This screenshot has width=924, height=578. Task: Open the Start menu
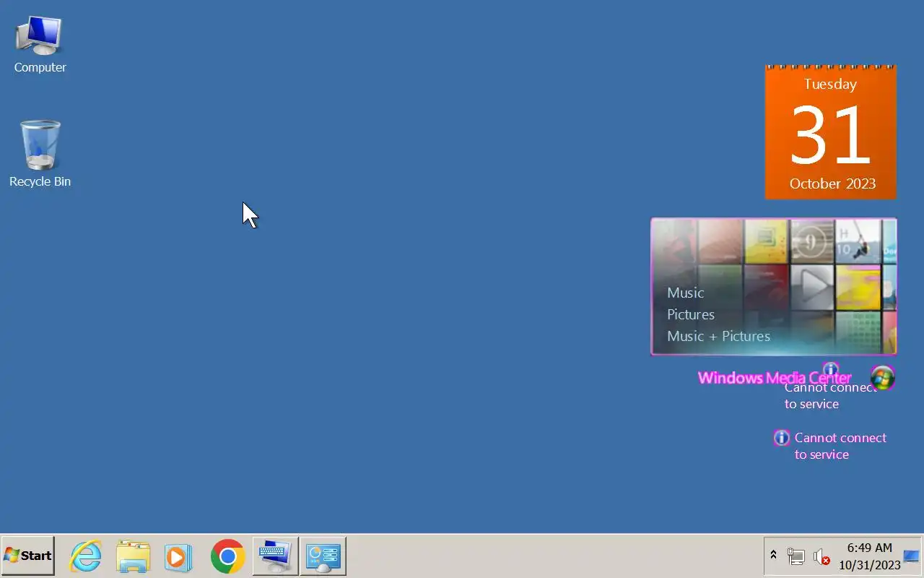click(x=27, y=556)
